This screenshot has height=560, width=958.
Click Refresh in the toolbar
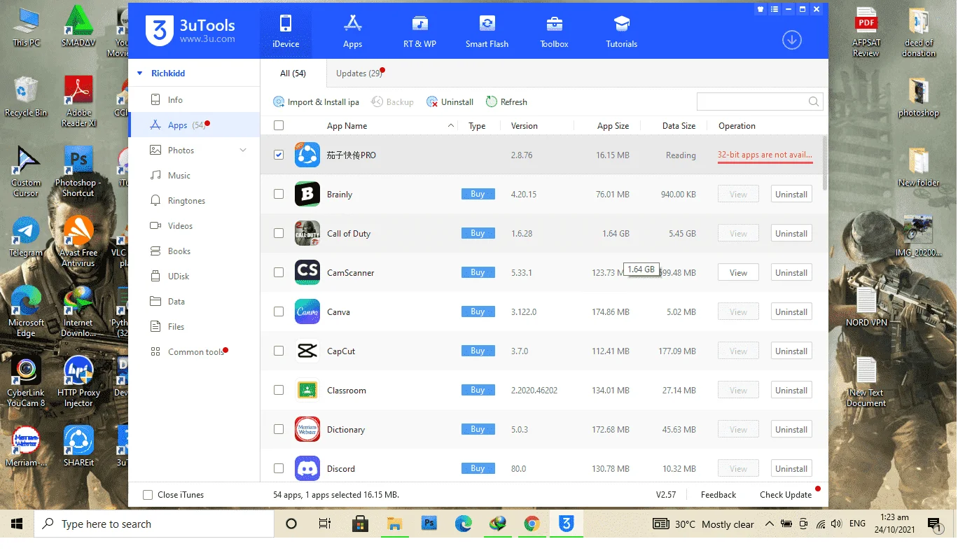coord(506,101)
